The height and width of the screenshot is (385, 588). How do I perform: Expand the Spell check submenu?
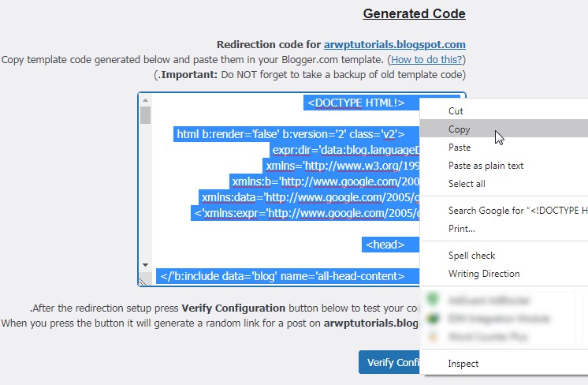pyautogui.click(x=471, y=256)
